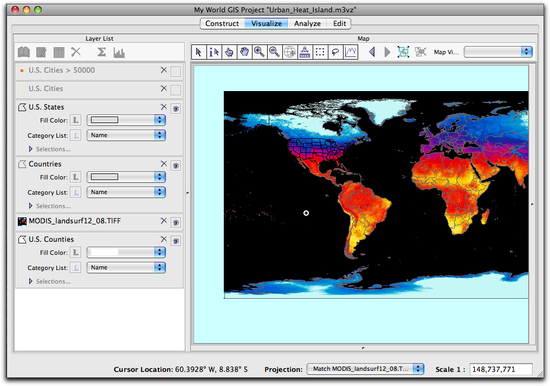Remove the U.S. Cities layer
This screenshot has width=550, height=386.
[164, 88]
